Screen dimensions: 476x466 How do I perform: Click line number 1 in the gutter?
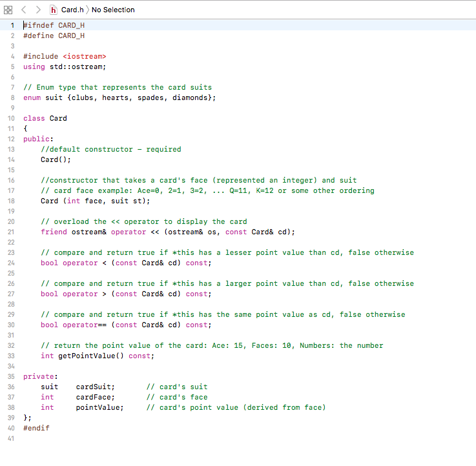coord(12,25)
